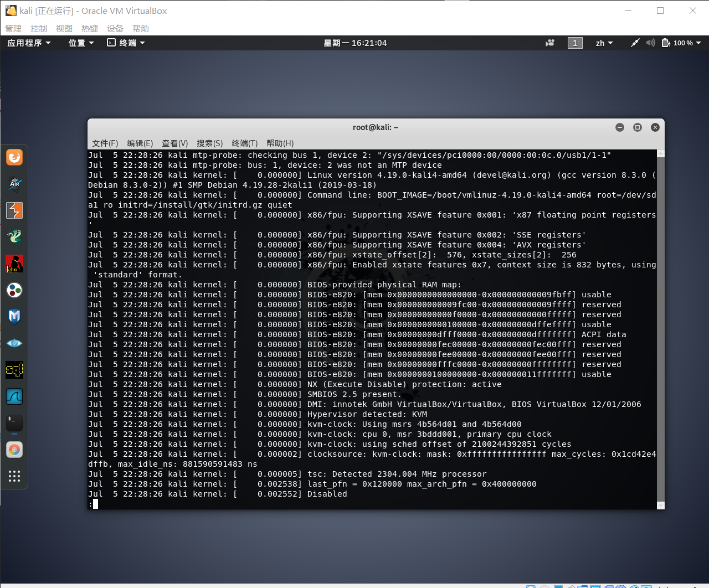Screen dimensions: 709x588
Task: Expand the 位置 dropdown on the panel
Action: click(x=80, y=43)
